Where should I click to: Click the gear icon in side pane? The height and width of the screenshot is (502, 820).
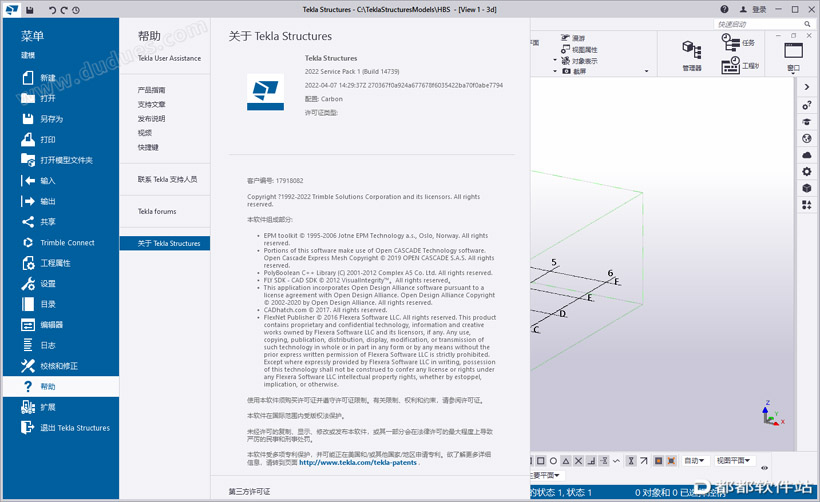coord(806,172)
